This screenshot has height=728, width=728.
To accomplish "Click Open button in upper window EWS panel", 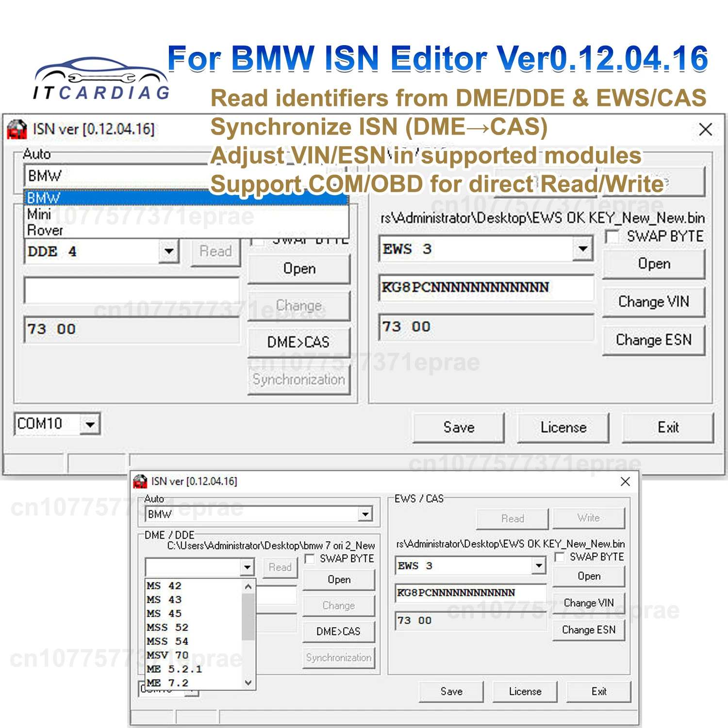I will pos(654,264).
